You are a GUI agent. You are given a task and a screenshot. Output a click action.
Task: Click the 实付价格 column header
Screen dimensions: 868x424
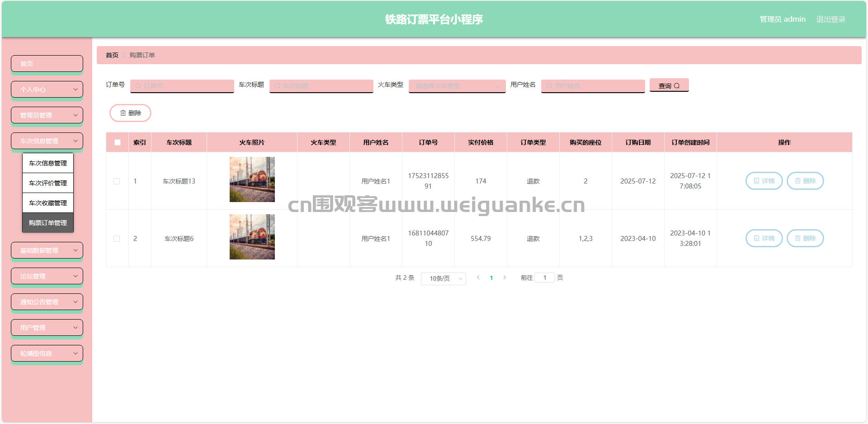coord(481,142)
